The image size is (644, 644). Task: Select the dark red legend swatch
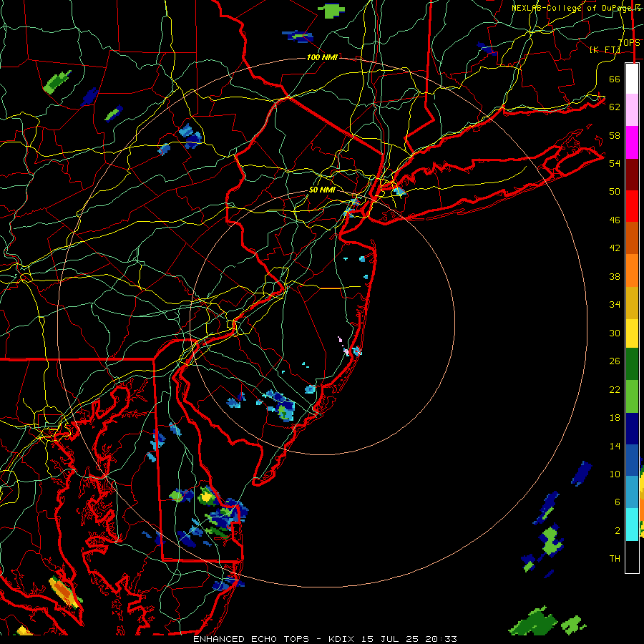[632, 174]
